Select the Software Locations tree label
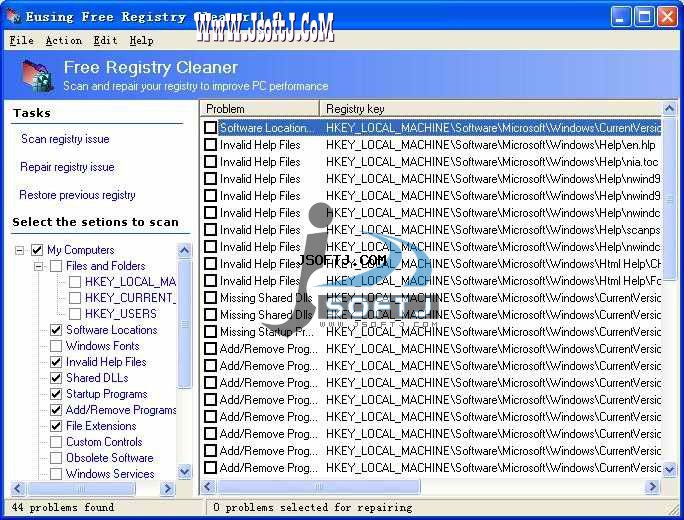Screen dimensions: 684x520 [x=112, y=330]
